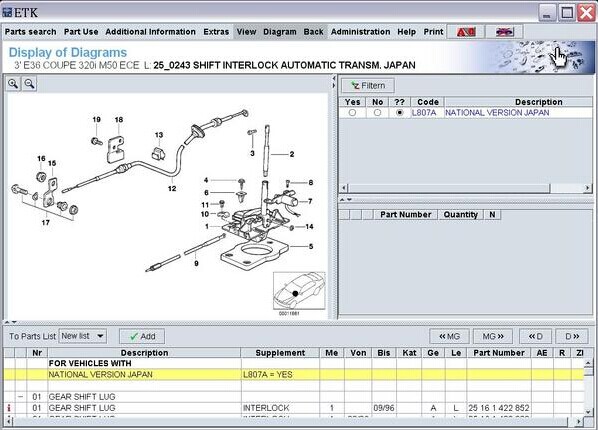The width and height of the screenshot is (598, 430).
Task: Select ?? radio for L807A
Action: [399, 113]
